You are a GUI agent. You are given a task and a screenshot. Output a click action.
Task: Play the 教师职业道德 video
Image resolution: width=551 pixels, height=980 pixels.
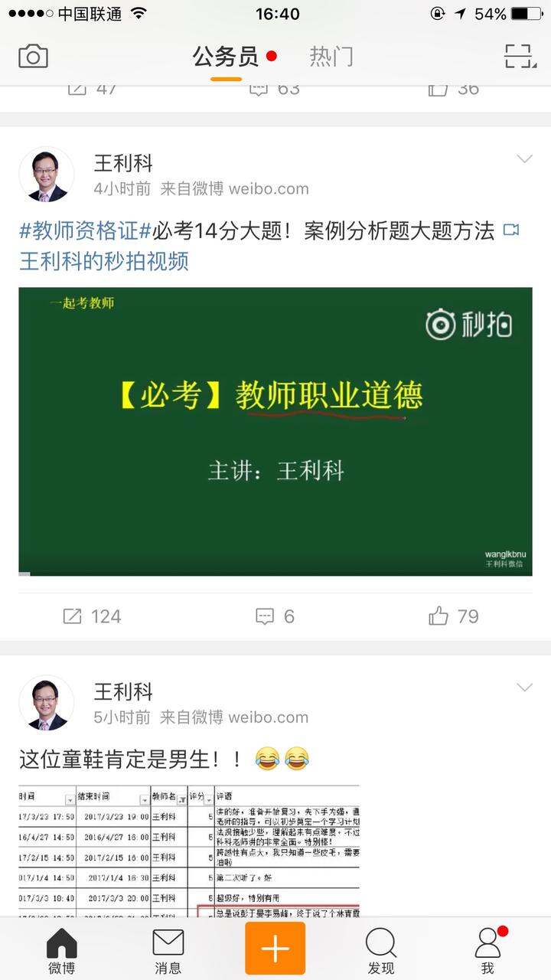(275, 432)
